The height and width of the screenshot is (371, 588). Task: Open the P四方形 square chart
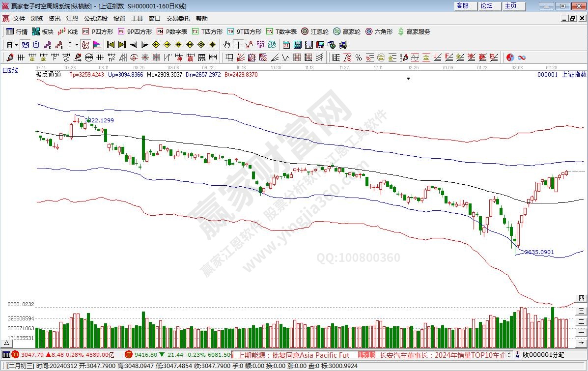coord(97,31)
